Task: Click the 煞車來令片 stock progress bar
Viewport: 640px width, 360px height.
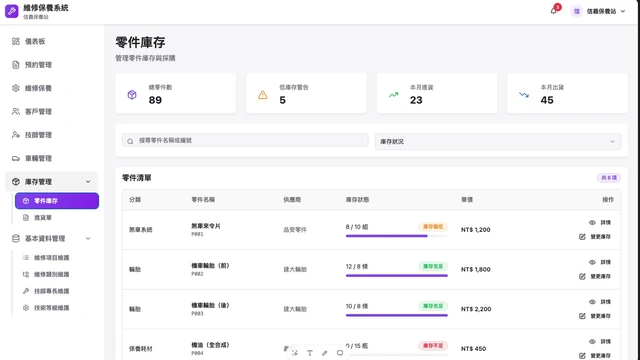Action: point(397,236)
